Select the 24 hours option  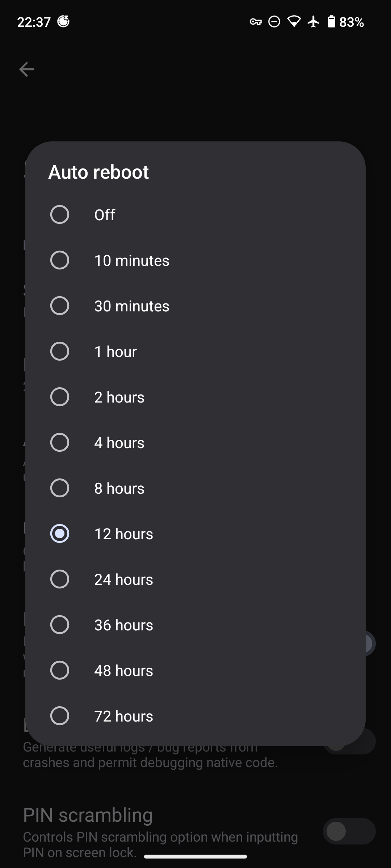pos(195,579)
